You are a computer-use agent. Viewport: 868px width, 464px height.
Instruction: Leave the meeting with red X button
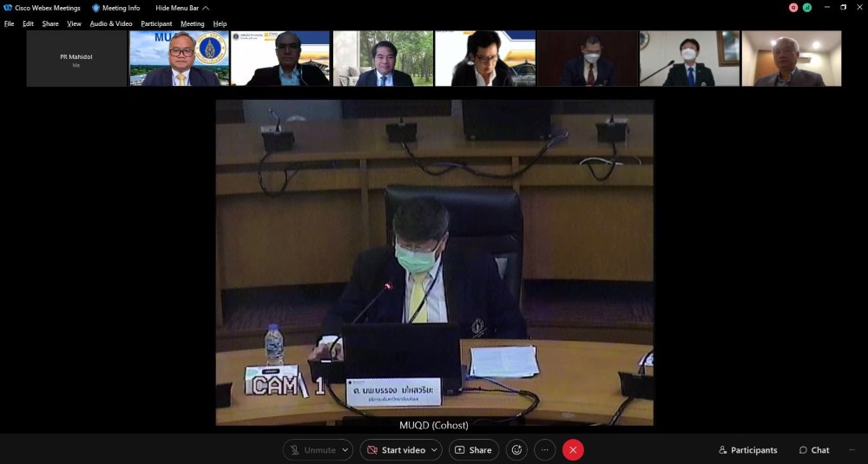(x=573, y=450)
